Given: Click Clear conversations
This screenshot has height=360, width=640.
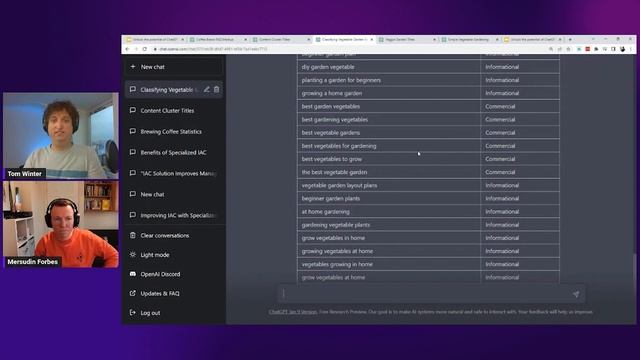Looking at the screenshot, I should pyautogui.click(x=173, y=236).
